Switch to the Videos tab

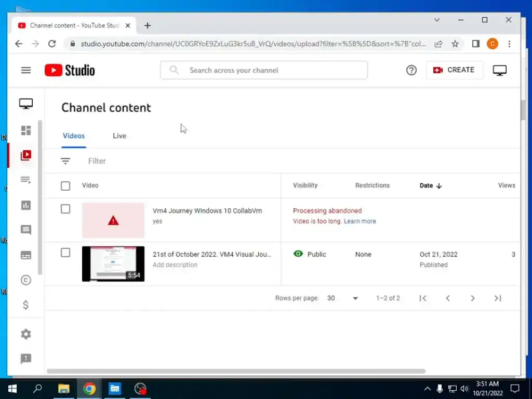click(74, 136)
